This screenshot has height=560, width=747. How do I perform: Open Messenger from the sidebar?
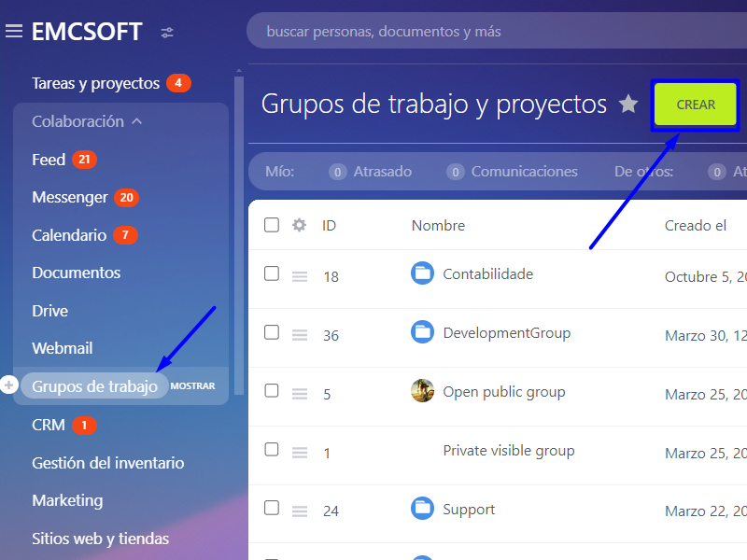tap(70, 198)
